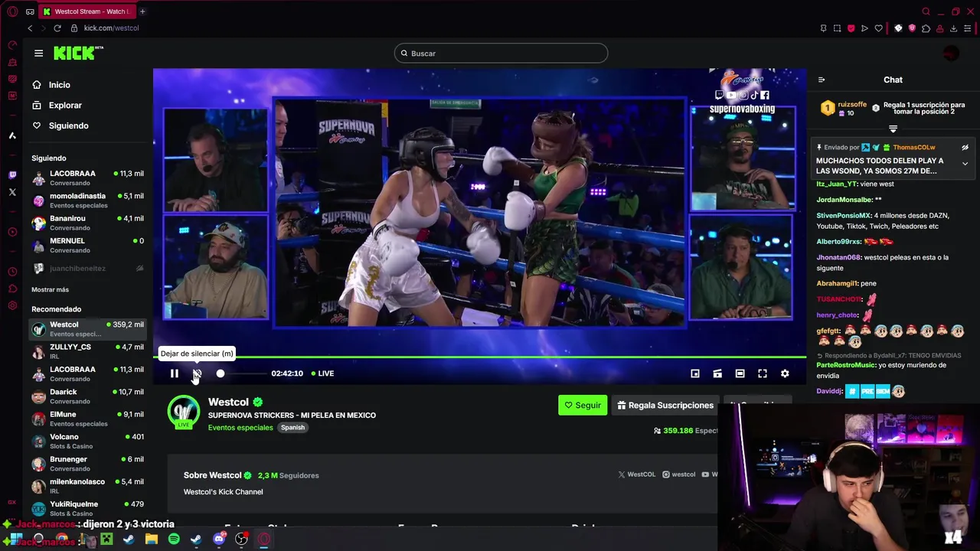The height and width of the screenshot is (551, 980).
Task: Open Twitch in Opera sidebar
Action: 12,174
